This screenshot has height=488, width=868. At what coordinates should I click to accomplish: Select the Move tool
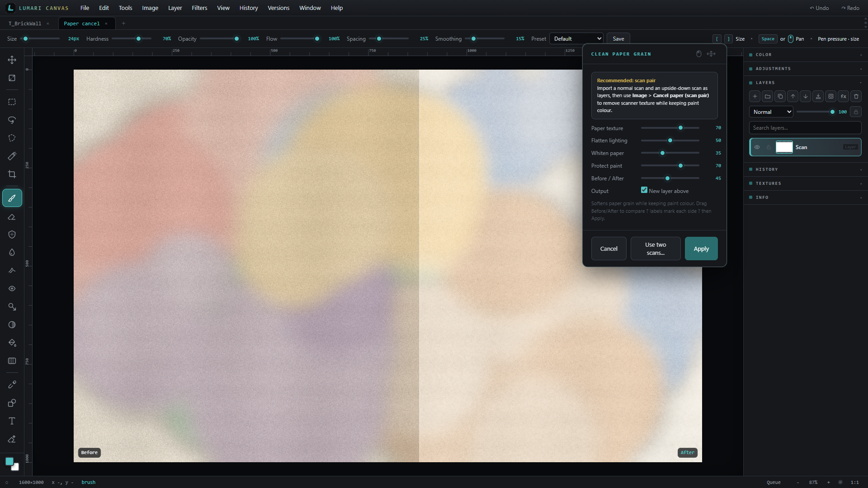[12, 60]
